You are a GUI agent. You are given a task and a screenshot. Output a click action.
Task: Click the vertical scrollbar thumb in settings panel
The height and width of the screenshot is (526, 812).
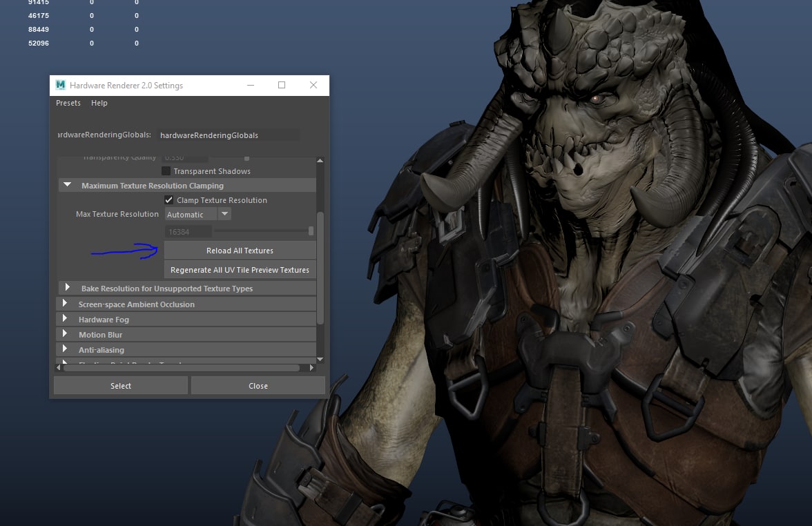coord(320,268)
